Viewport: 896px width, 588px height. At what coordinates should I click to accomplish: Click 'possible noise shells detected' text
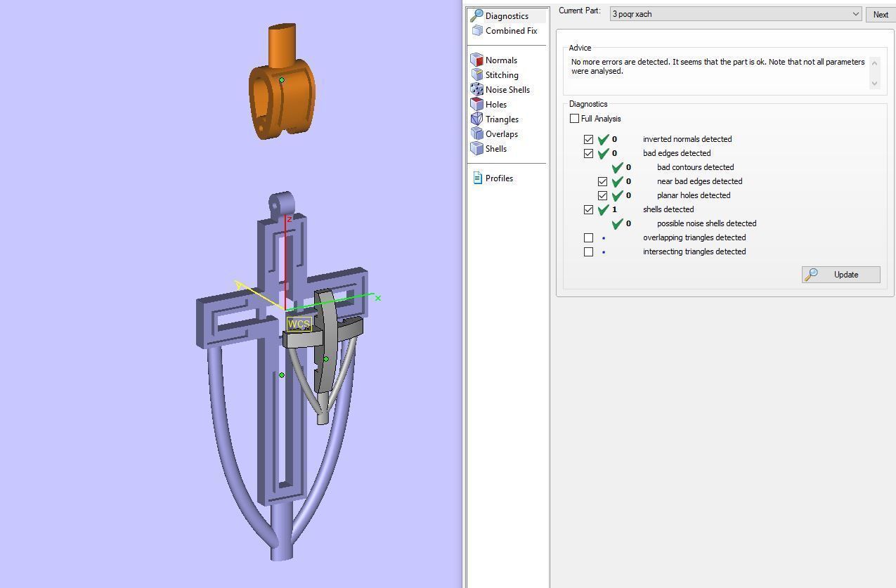[x=706, y=223]
